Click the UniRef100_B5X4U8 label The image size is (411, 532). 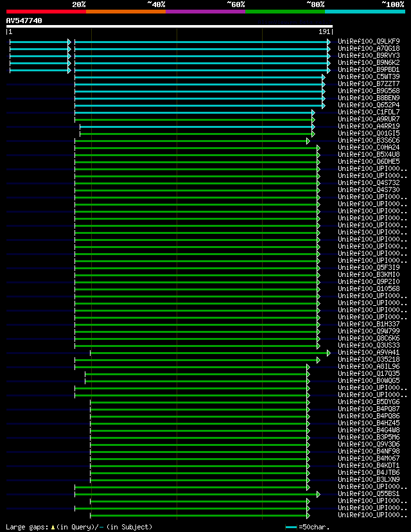tap(369, 154)
